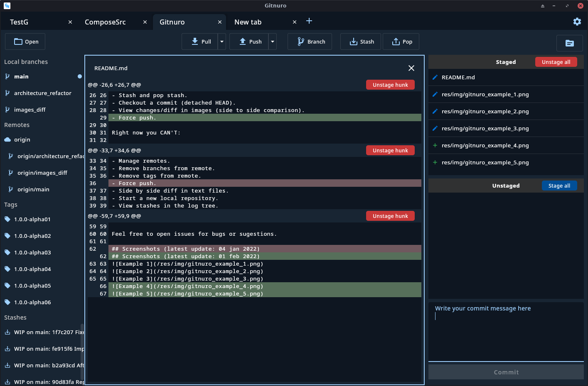Add a new tab with plus icon

(309, 21)
